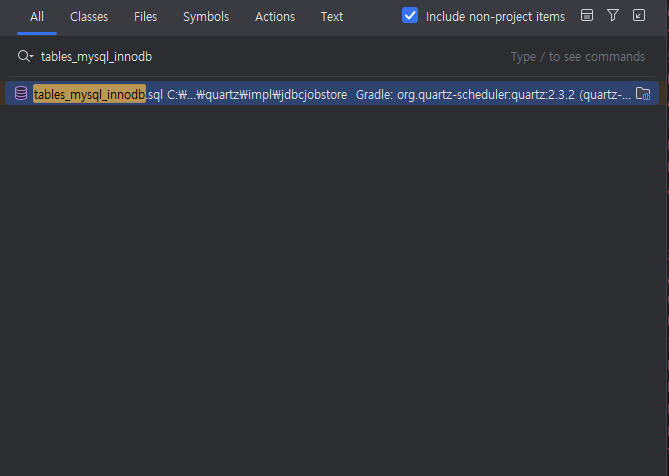Click the library folder icon in result row
The image size is (669, 476).
tap(643, 93)
